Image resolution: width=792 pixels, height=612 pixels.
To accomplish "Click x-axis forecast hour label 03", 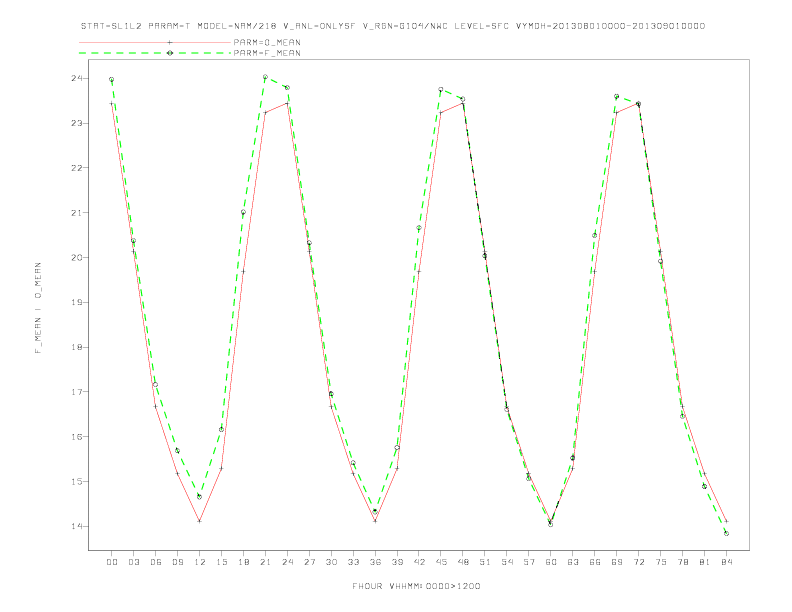I will click(x=134, y=562).
